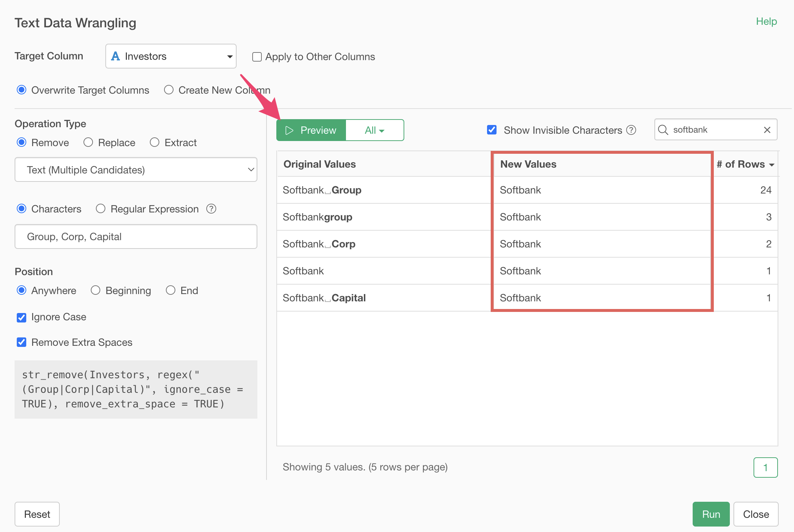
Task: Click the plain Softbank original value row
Action: 384,271
